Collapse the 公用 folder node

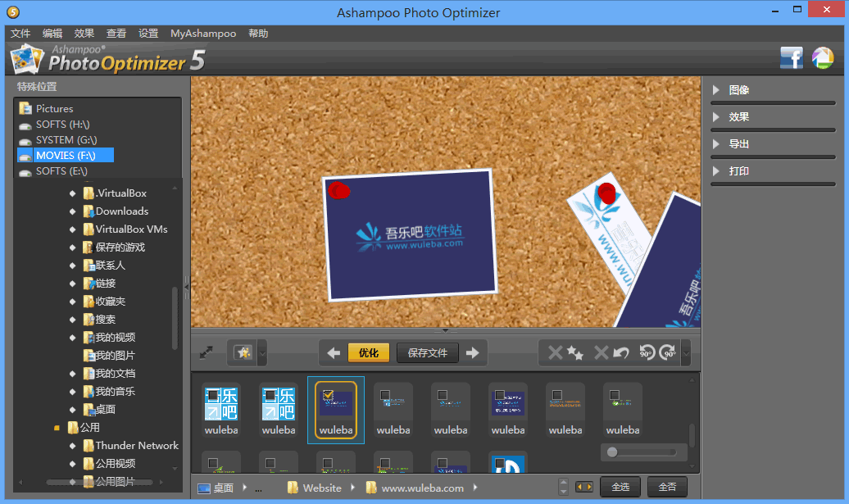pyautogui.click(x=57, y=428)
